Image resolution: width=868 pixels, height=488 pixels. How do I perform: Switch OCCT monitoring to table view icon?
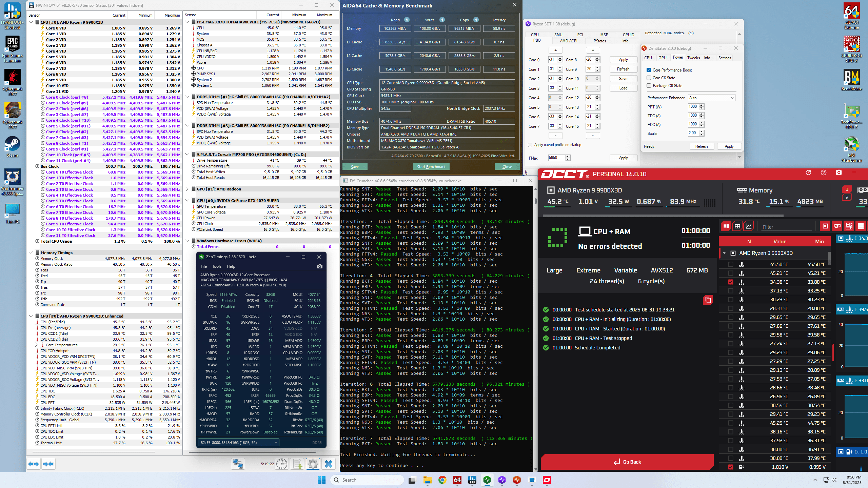point(737,226)
